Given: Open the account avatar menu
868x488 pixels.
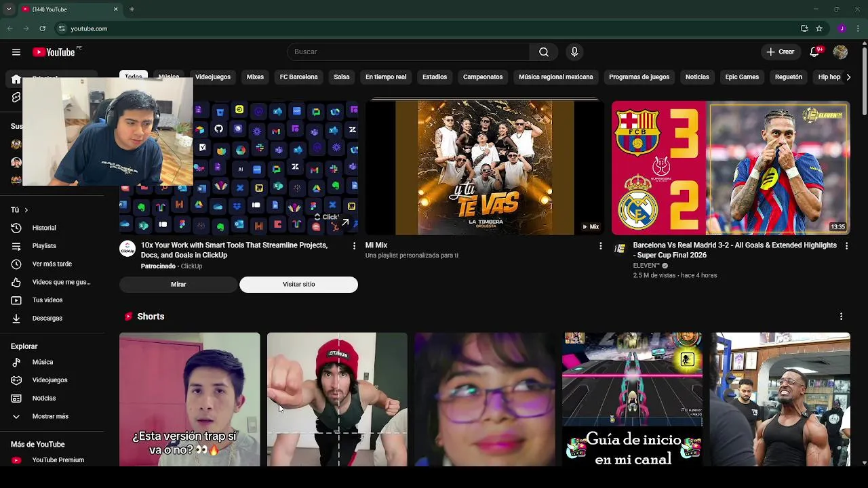Looking at the screenshot, I should coord(840,52).
